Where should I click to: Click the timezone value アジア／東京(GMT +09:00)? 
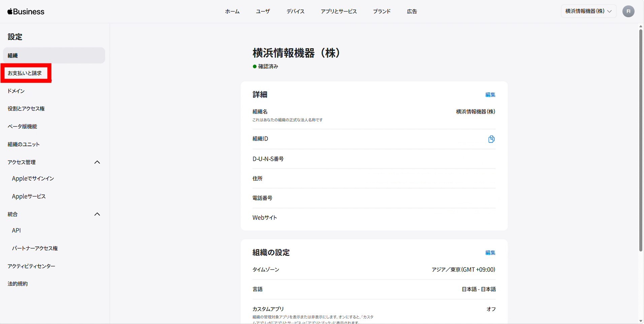tap(463, 269)
